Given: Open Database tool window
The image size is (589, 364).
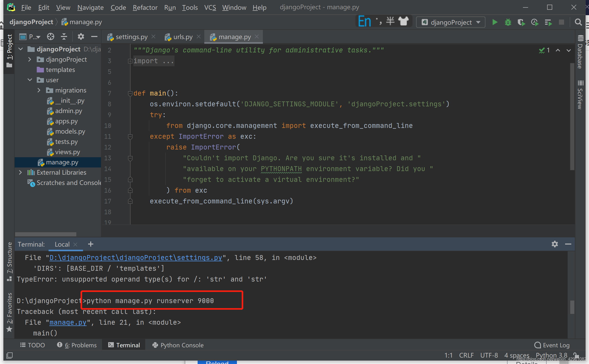Looking at the screenshot, I should (x=581, y=52).
